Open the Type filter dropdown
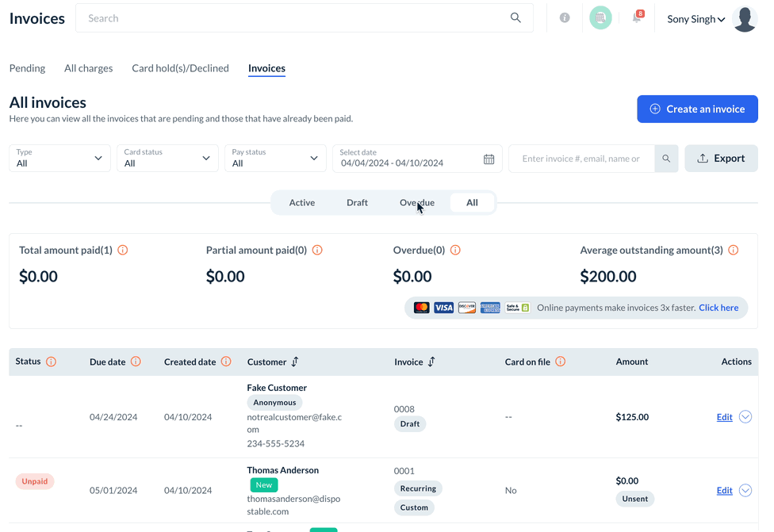Screen dimensions: 774x532 click(59, 159)
